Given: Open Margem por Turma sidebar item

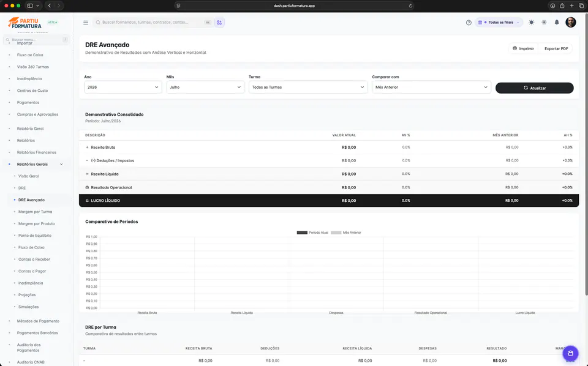Looking at the screenshot, I should (36, 212).
